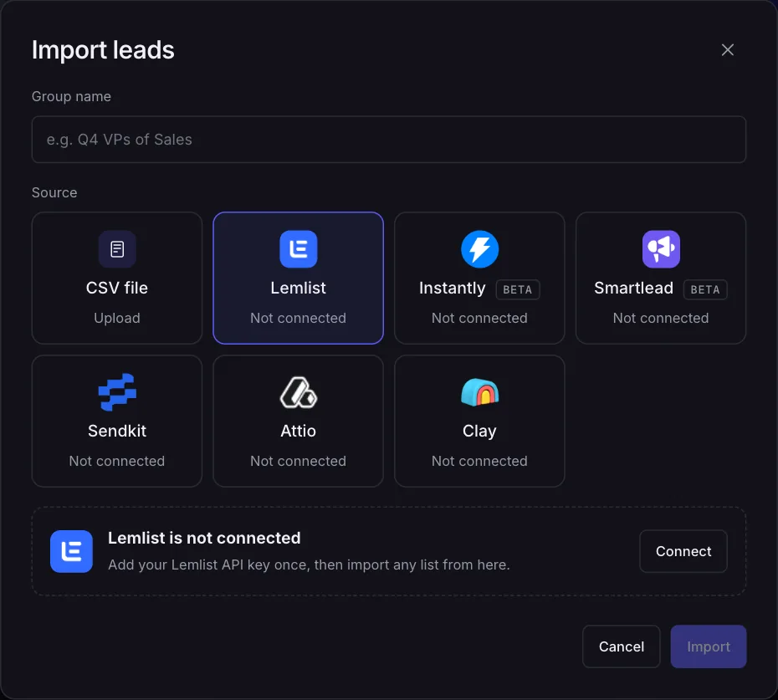Viewport: 778px width, 700px height.
Task: Click the Attio logo icon
Action: coord(298,392)
